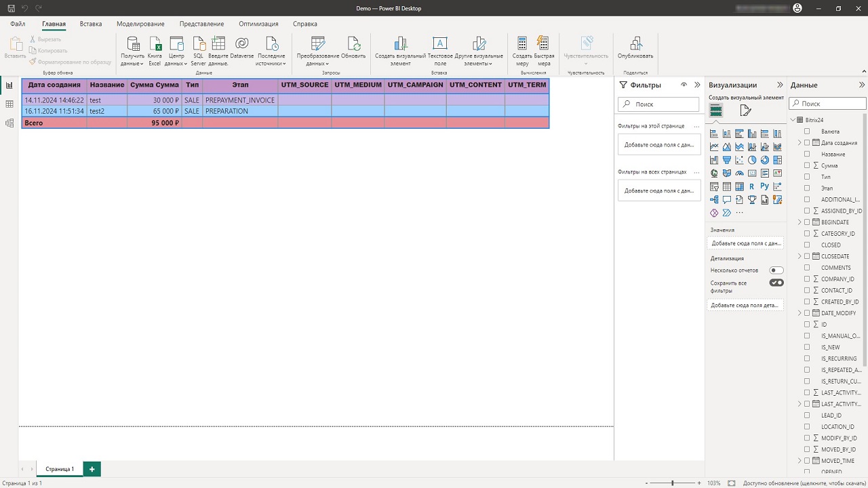This screenshot has width=868, height=488.
Task: Collapse the Bitrix24 table tree
Action: 792,120
